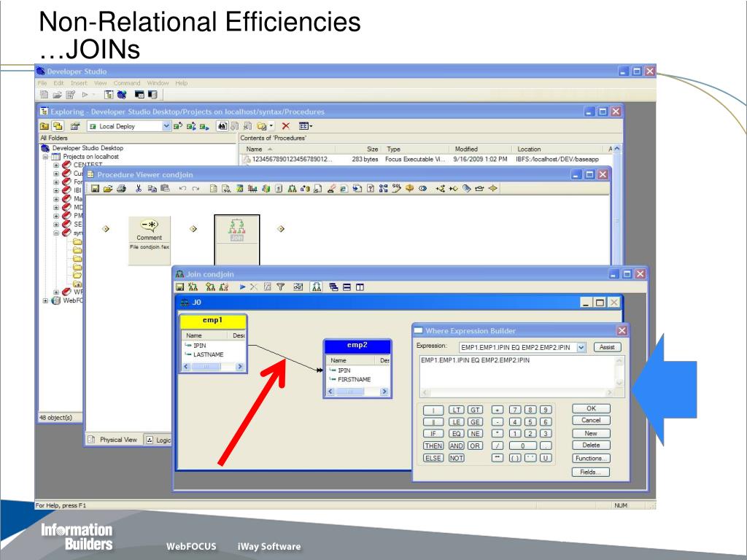Select LASTNAME field in emp1
The width and height of the screenshot is (747, 560).
click(208, 355)
